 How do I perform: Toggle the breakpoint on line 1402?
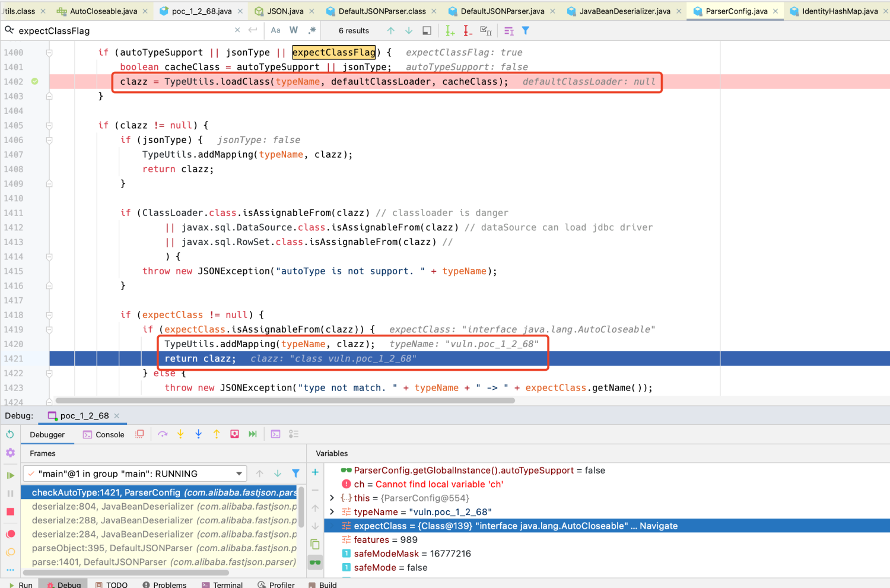(35, 81)
